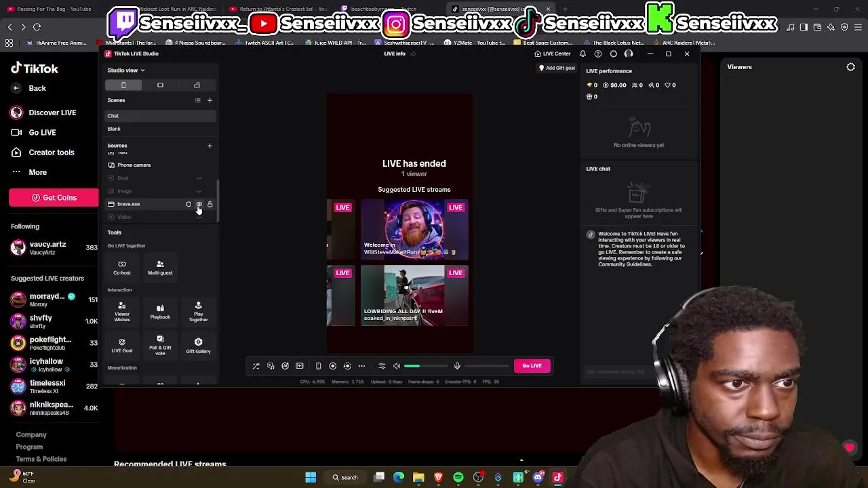Open Viewers panel settings gear
868x488 pixels.
point(850,67)
